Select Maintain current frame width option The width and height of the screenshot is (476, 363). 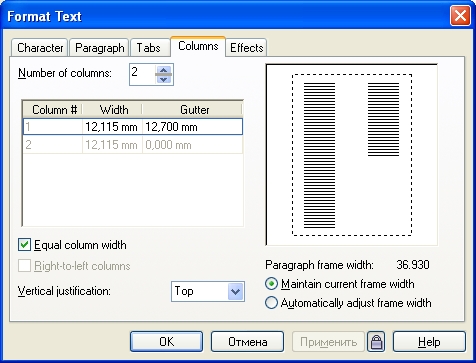tap(271, 284)
